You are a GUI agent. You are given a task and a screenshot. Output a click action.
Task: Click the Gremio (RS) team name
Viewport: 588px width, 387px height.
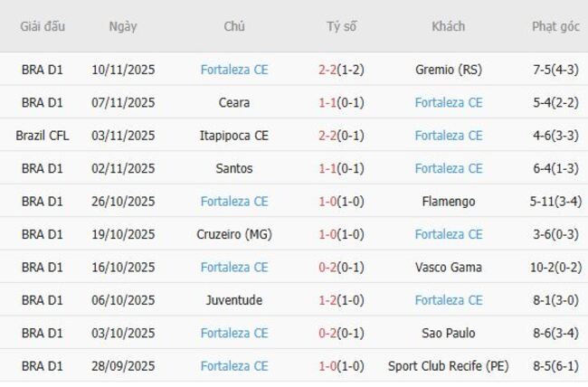click(448, 70)
